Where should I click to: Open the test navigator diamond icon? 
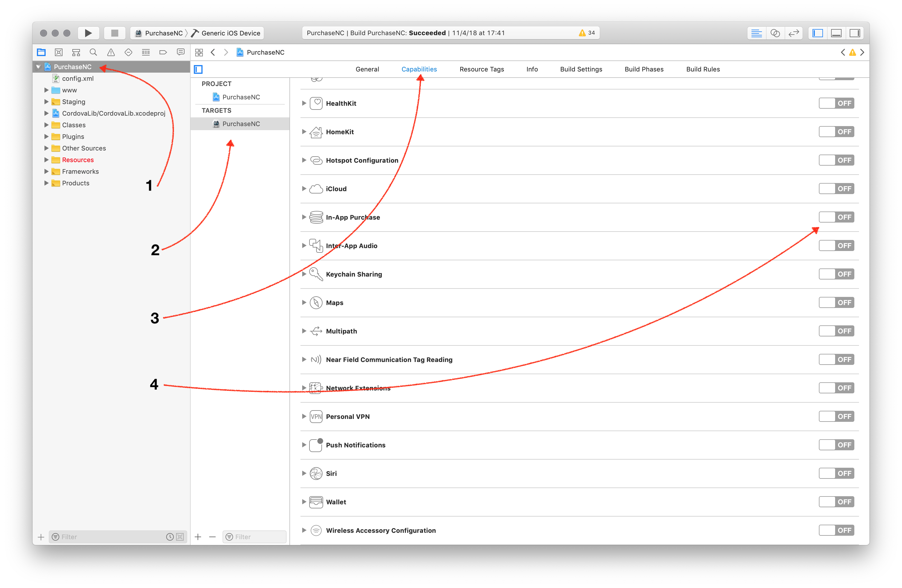(128, 52)
